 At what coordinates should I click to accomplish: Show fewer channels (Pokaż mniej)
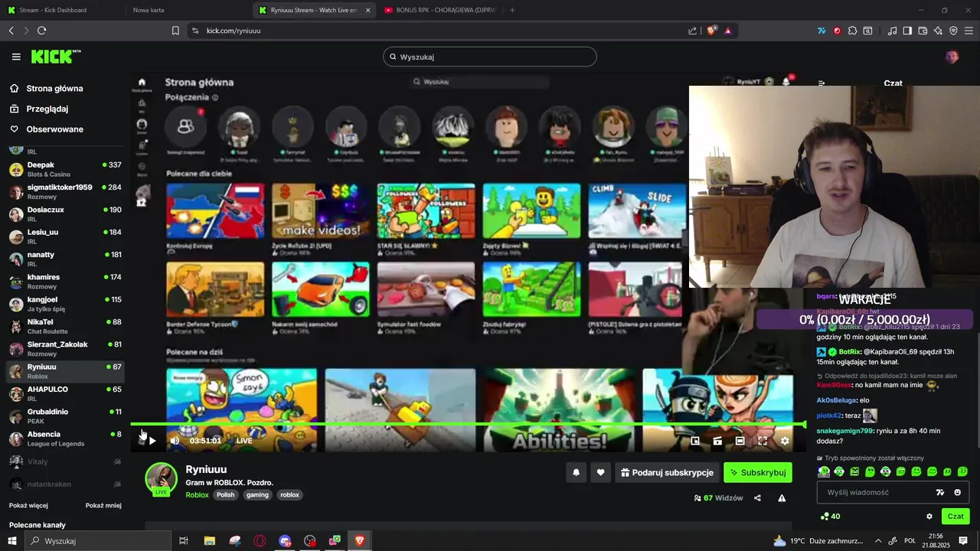[103, 505]
